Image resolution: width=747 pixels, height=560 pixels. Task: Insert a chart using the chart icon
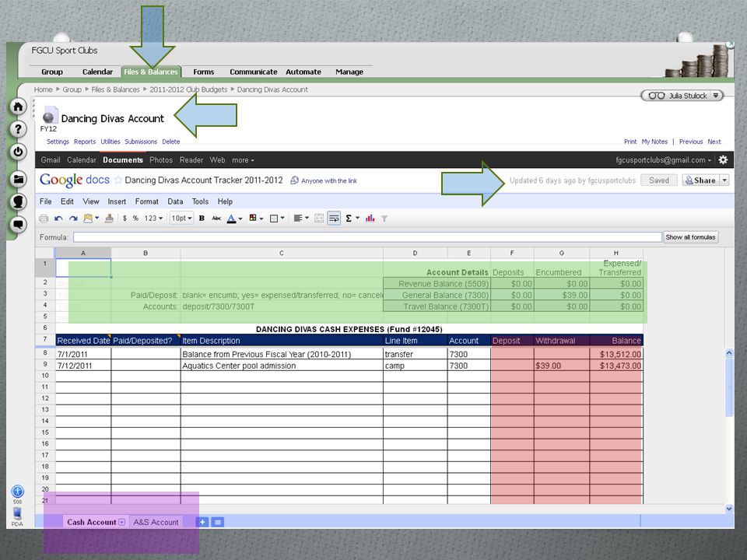370,219
